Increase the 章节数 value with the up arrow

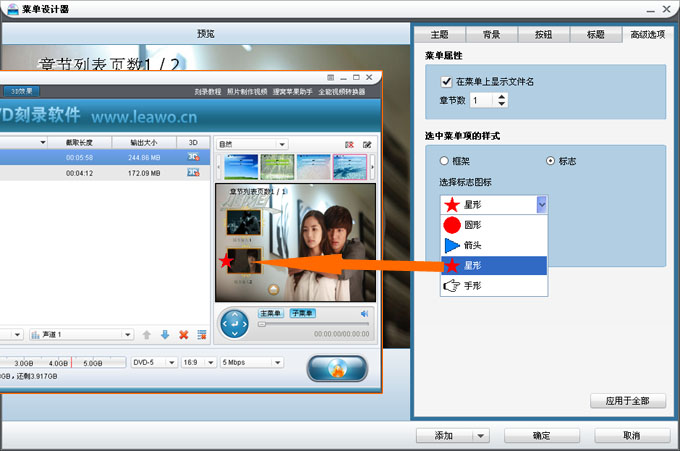(x=502, y=97)
